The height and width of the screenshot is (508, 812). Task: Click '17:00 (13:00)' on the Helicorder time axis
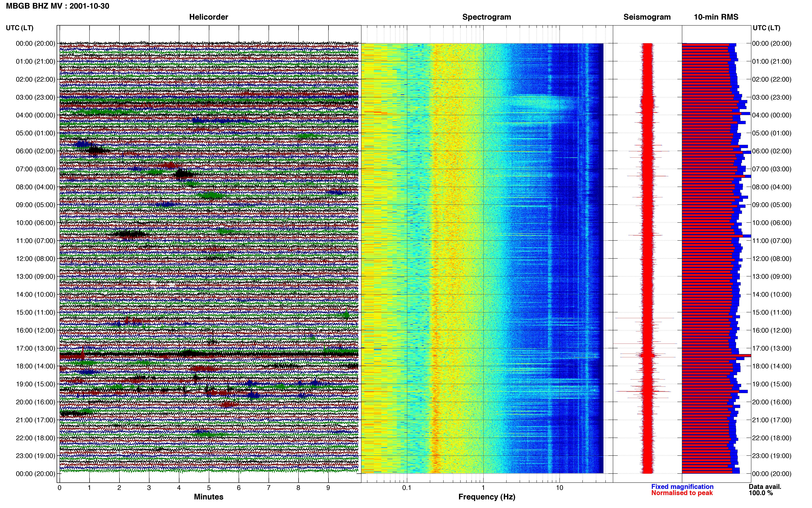(36, 348)
